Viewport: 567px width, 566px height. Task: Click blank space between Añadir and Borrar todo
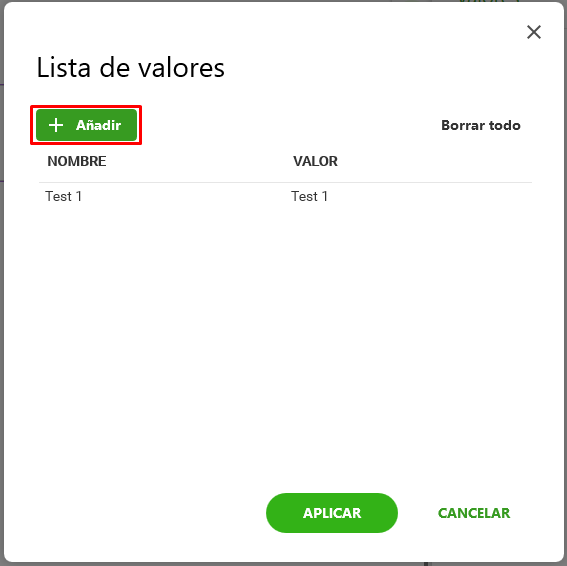289,125
